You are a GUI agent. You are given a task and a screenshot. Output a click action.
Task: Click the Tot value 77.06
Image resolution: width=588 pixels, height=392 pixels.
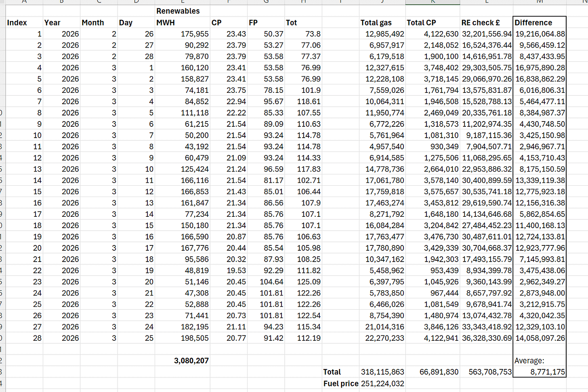pyautogui.click(x=303, y=45)
